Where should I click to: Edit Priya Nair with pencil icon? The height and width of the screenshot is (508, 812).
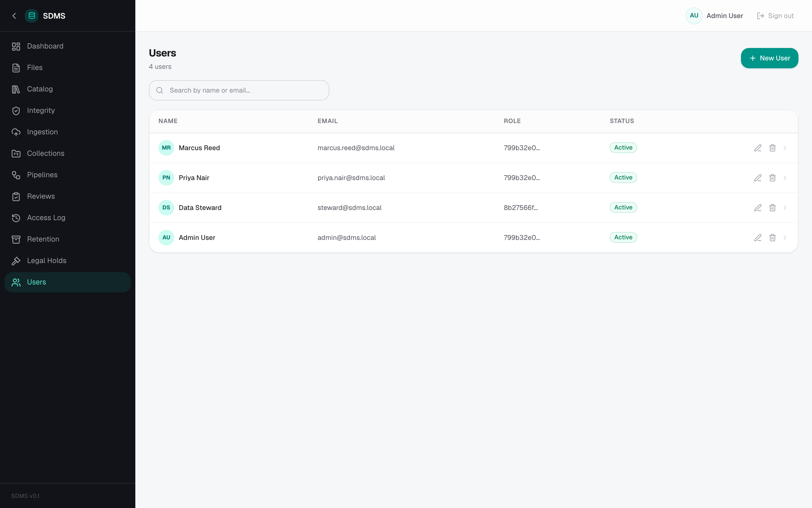(x=758, y=178)
